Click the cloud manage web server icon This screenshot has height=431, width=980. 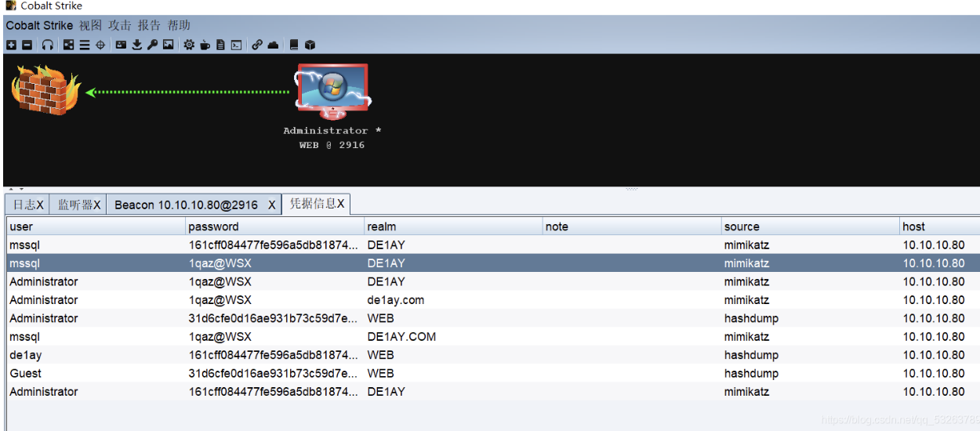[x=273, y=45]
